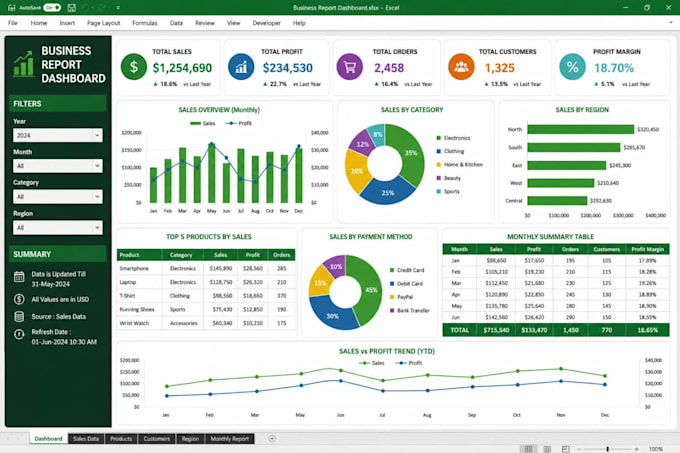This screenshot has width=680, height=453.
Task: Click the Undo arrow icon
Action: click(x=87, y=8)
